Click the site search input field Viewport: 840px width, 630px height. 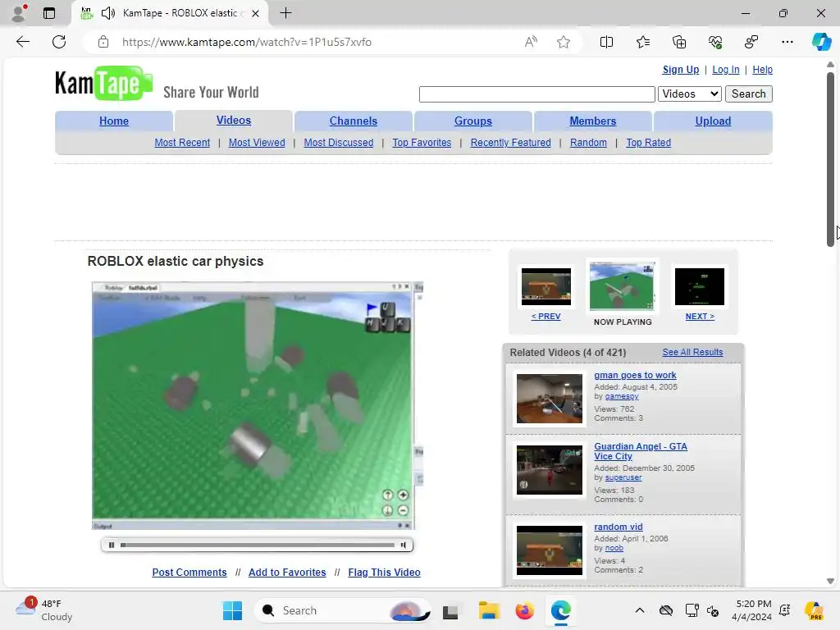[536, 94]
